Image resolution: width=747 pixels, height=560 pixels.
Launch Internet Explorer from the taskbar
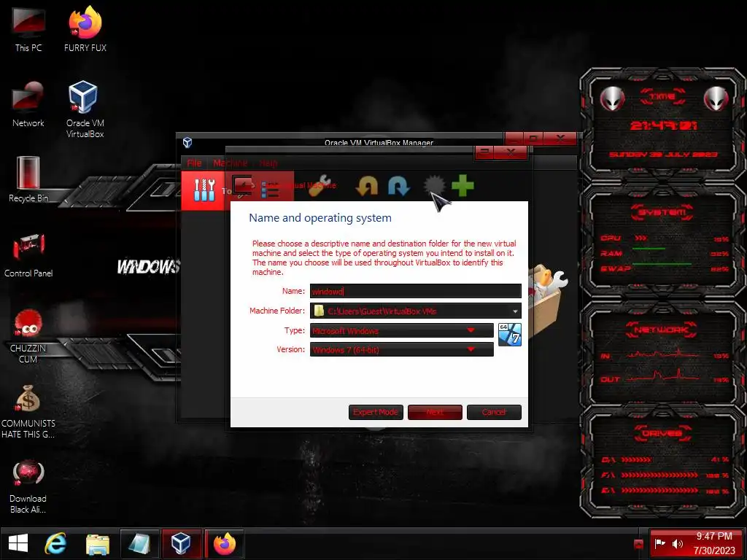[x=55, y=543]
